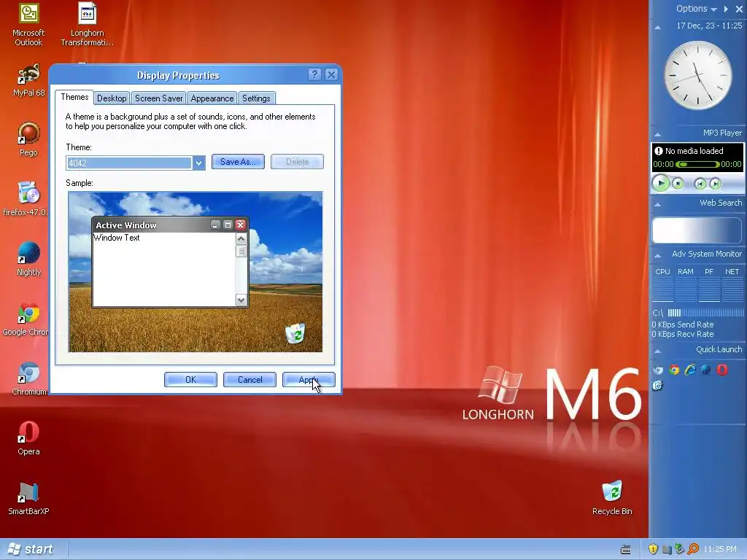The height and width of the screenshot is (560, 747).
Task: Launch Internet Explorer from sidebar Quick Launch
Action: (690, 370)
